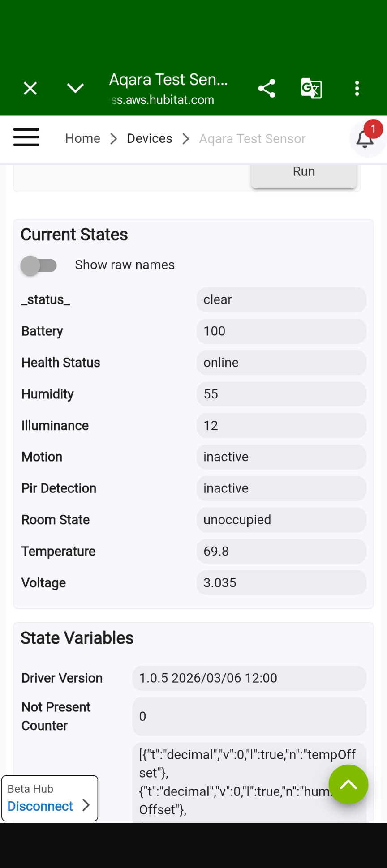The width and height of the screenshot is (387, 868).
Task: Go to the Devices breadcrumb
Action: [150, 139]
